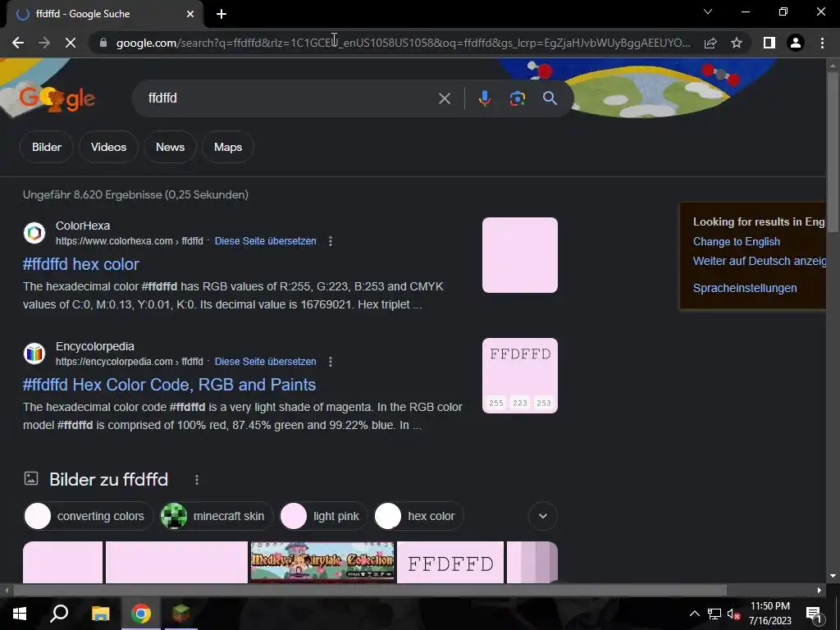This screenshot has width=840, height=630.
Task: Click the horizontal scrollbar right arrow
Action: point(819,591)
